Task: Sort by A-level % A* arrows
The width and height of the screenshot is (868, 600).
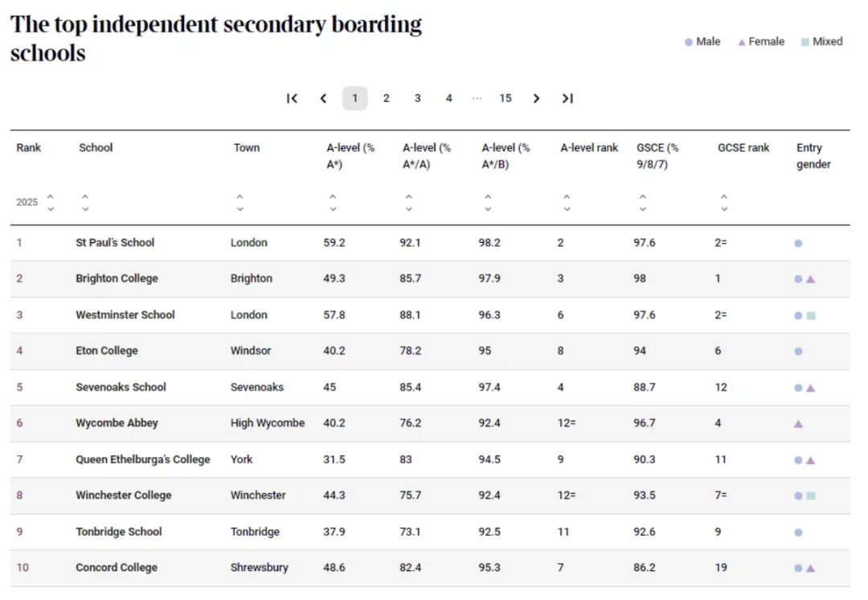Action: 333,202
